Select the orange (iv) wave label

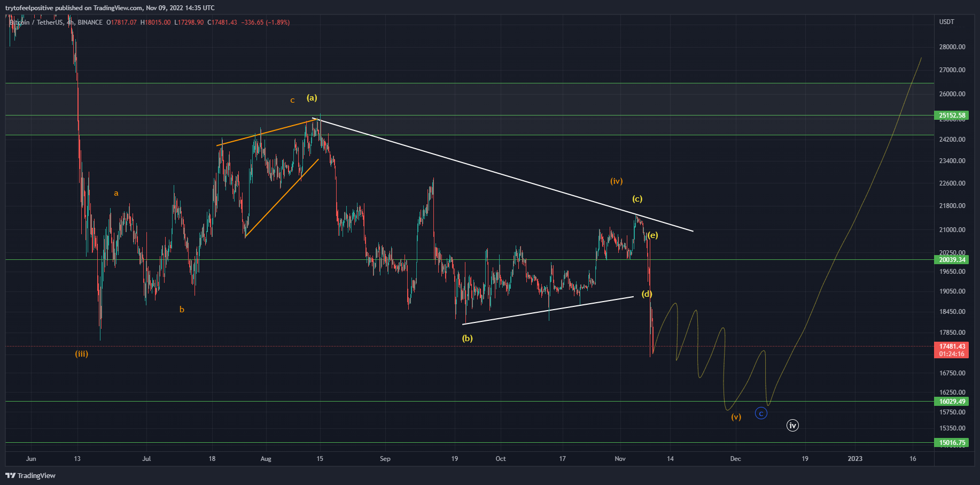pos(616,181)
